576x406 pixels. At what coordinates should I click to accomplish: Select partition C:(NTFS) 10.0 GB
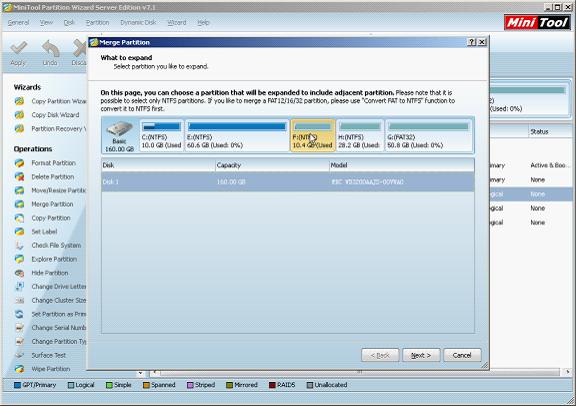point(162,135)
